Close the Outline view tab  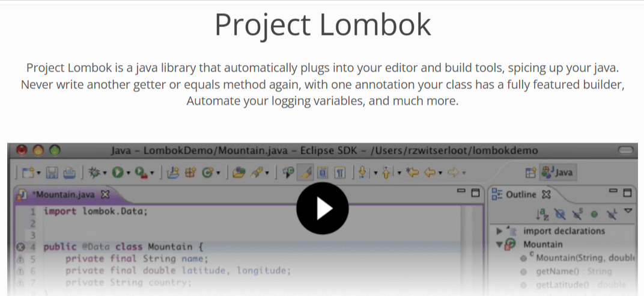pyautogui.click(x=546, y=194)
